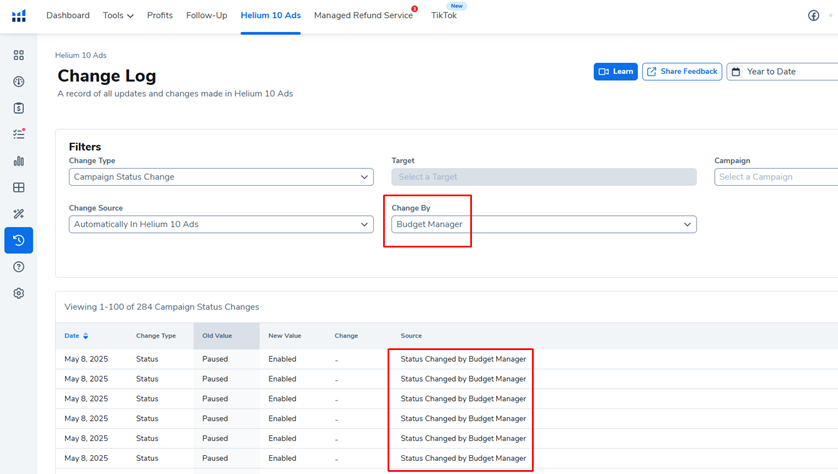Screen dimensions: 838x474
Task: Open the settings gear sidebar icon
Action: (18, 294)
